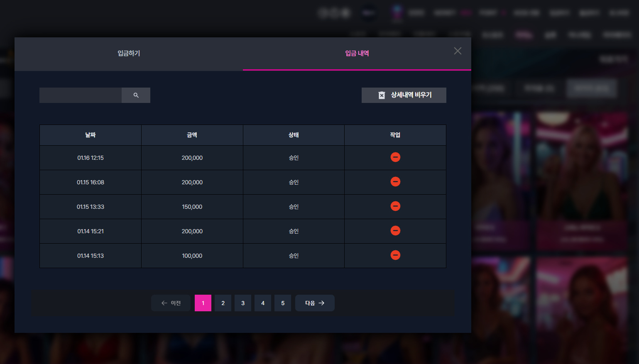Open page 3 of the list
This screenshot has height=364, width=639.
(243, 303)
